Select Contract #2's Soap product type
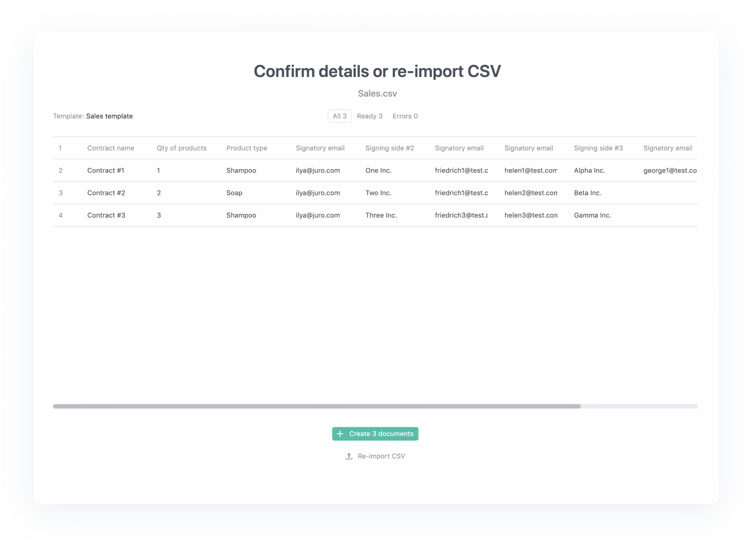The image size is (756, 543). click(234, 193)
